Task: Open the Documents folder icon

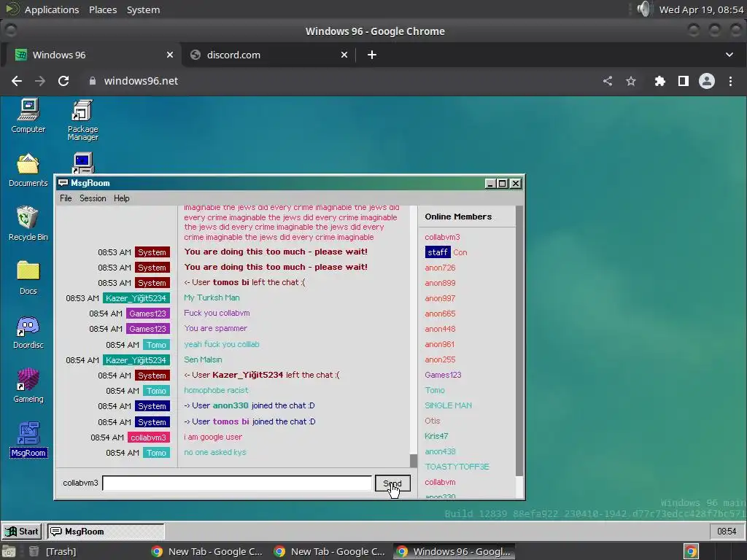Action: pos(28,170)
